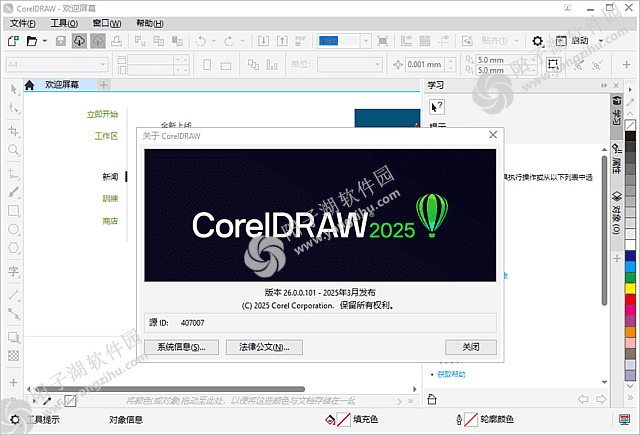Click the Print icon
Viewport: 640px width, 435px height.
117,41
